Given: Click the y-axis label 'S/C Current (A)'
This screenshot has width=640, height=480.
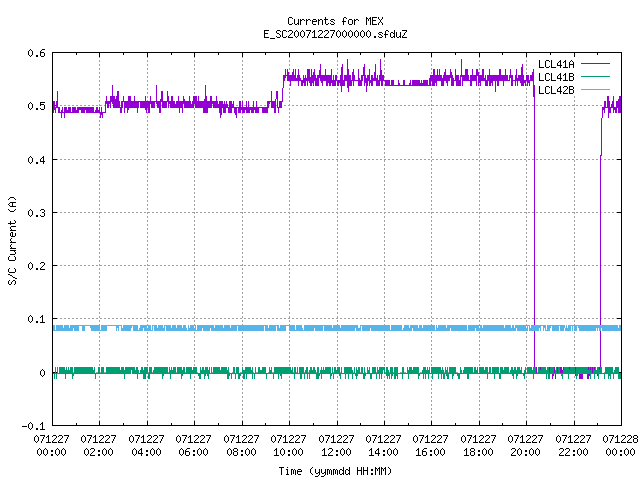Looking at the screenshot, I should [13, 241].
